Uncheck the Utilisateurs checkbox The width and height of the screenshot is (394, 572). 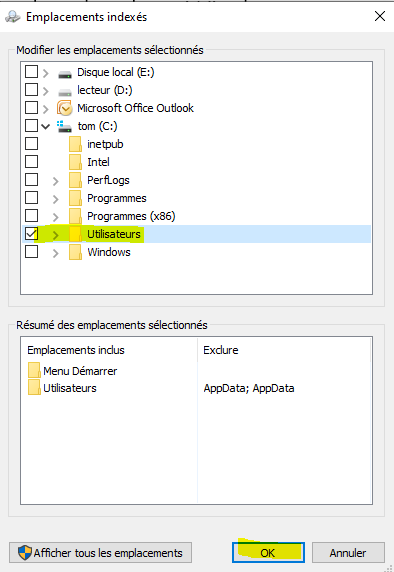pyautogui.click(x=31, y=233)
